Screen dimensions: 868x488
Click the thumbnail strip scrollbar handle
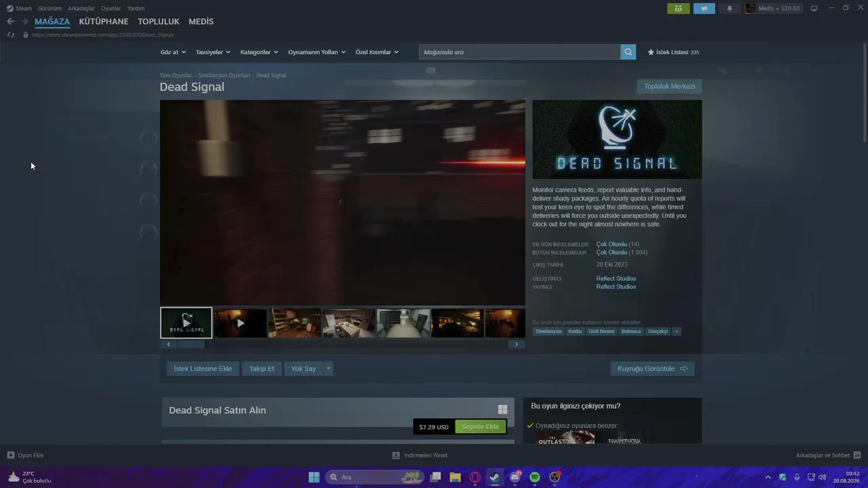(191, 344)
